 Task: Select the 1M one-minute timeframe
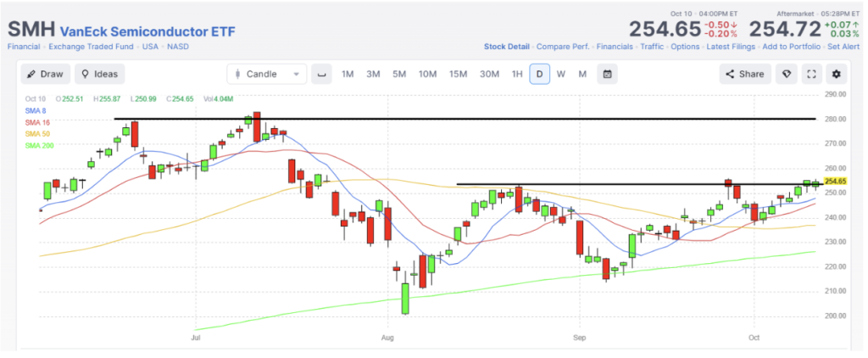click(347, 74)
